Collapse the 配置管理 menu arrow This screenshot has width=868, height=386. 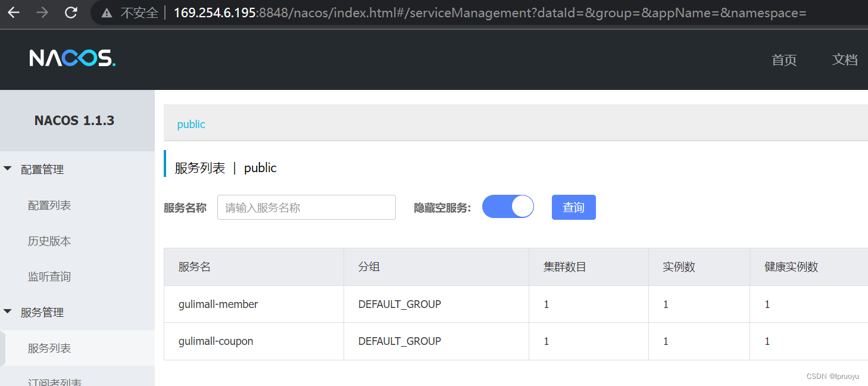(x=8, y=169)
